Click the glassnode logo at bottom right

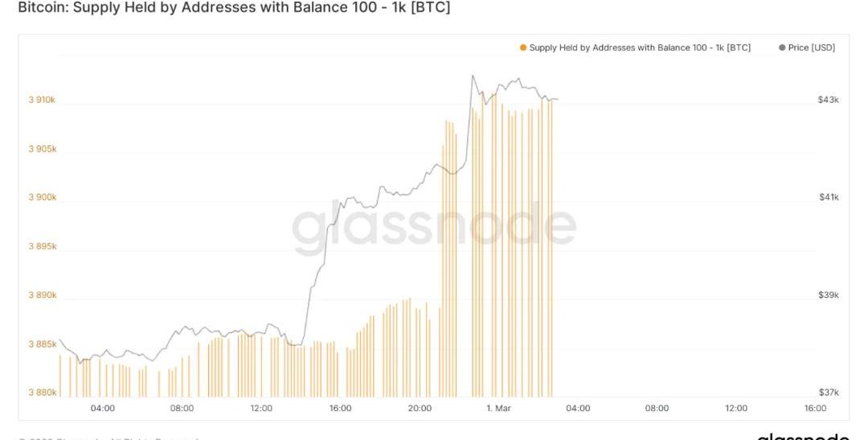(x=802, y=436)
